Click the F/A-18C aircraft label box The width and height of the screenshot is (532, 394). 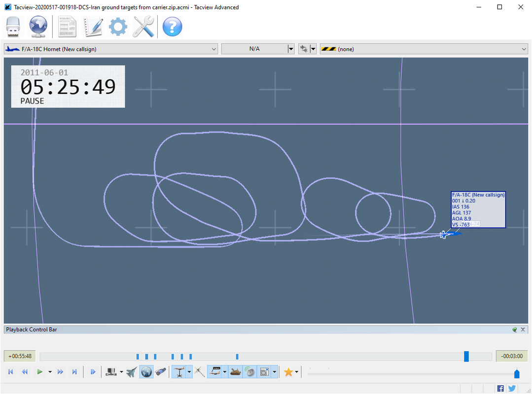pos(478,209)
